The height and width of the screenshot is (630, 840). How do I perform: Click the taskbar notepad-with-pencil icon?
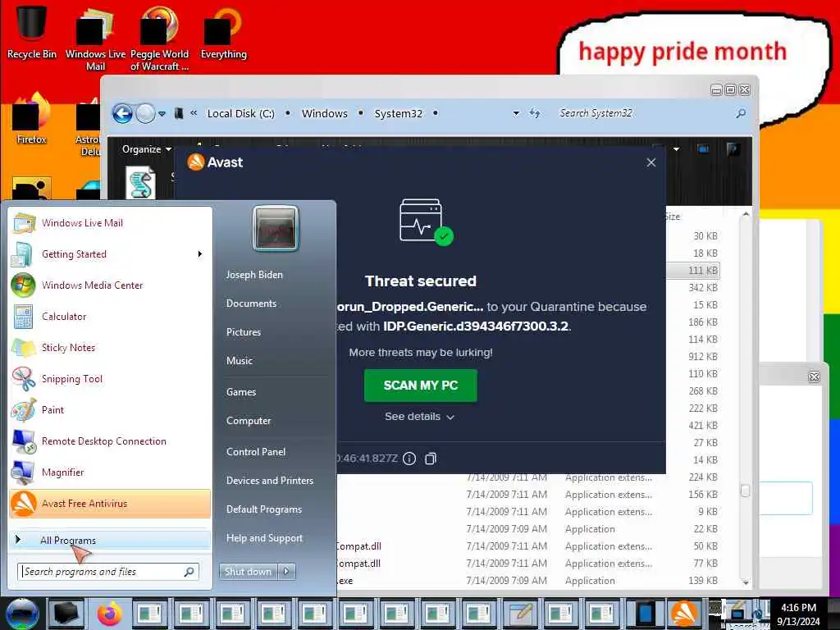click(519, 614)
